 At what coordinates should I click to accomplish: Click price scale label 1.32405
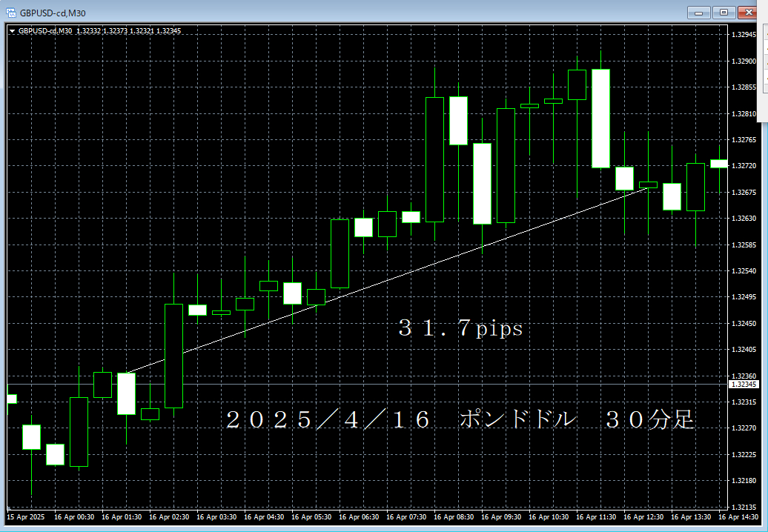(744, 350)
